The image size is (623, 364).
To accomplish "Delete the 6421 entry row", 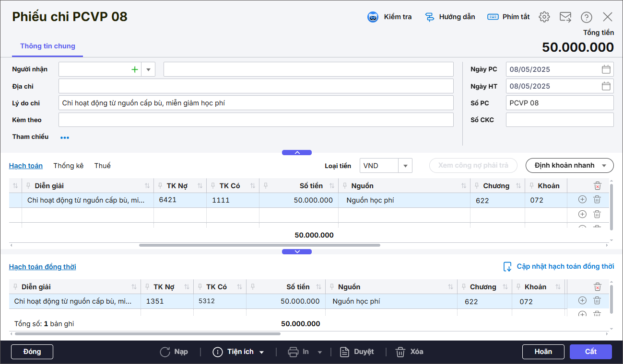I will [597, 200].
